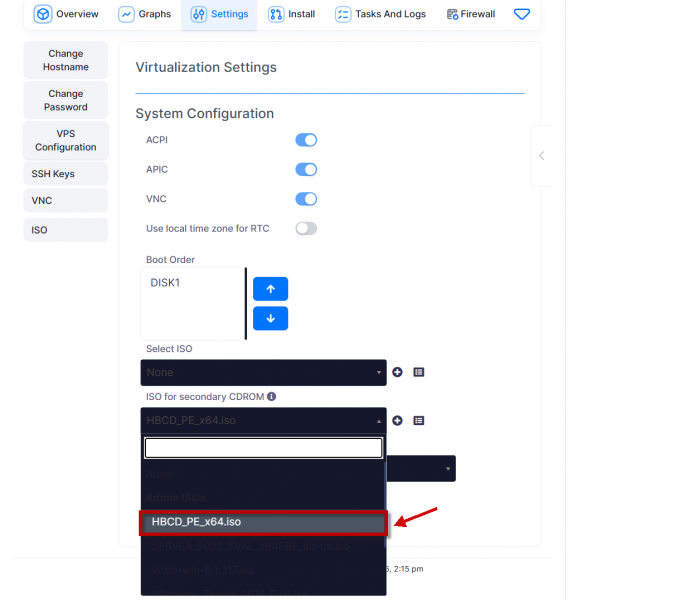The image size is (699, 600).
Task: Enable local time zone for RTC
Action: click(306, 228)
